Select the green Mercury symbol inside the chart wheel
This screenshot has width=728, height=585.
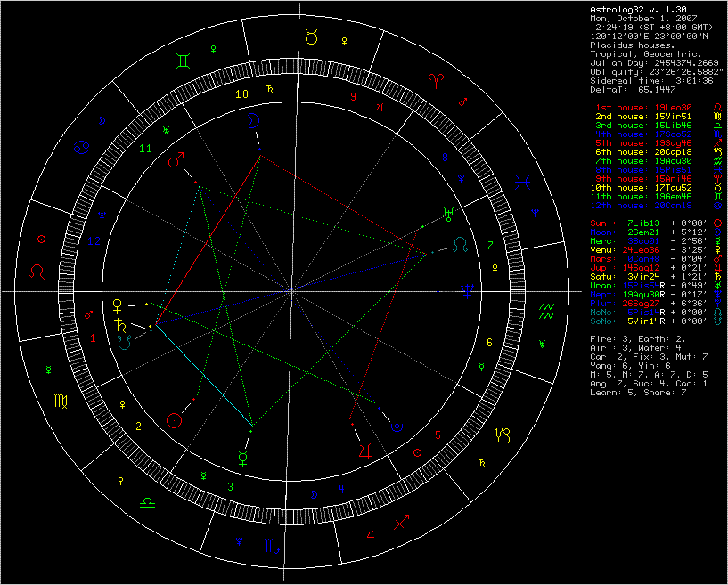point(242,459)
